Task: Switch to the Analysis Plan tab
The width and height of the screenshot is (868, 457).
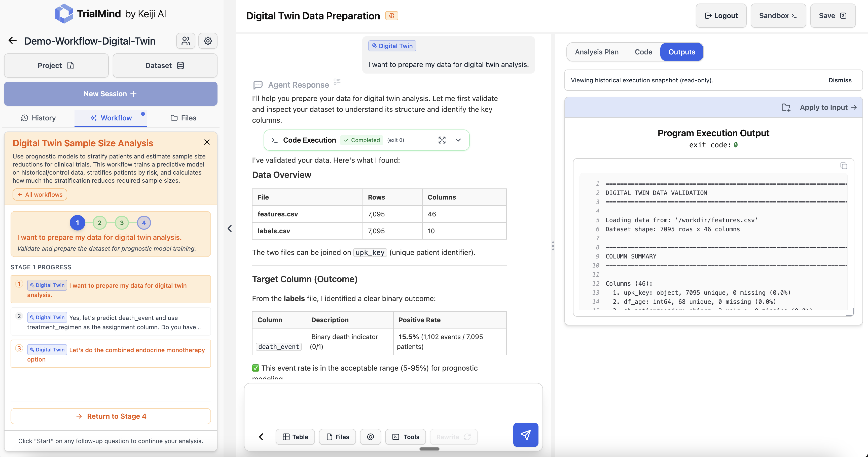Action: [596, 52]
